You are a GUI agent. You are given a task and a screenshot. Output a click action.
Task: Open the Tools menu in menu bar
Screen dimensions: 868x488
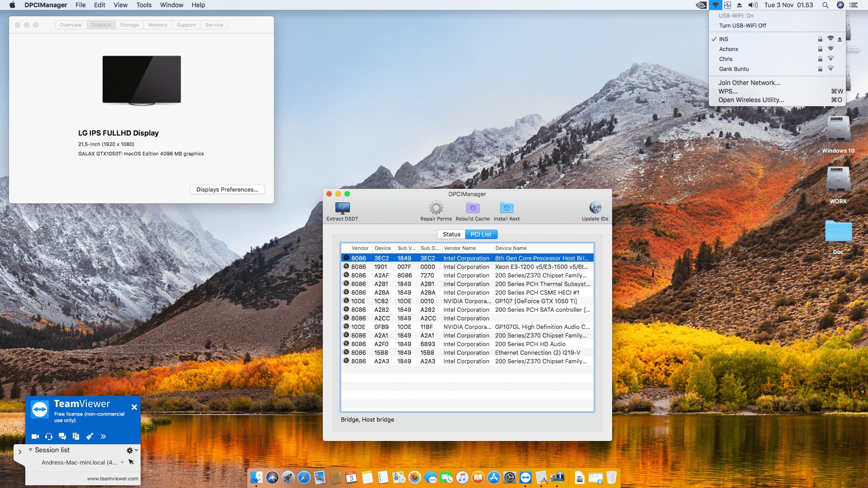(x=144, y=5)
